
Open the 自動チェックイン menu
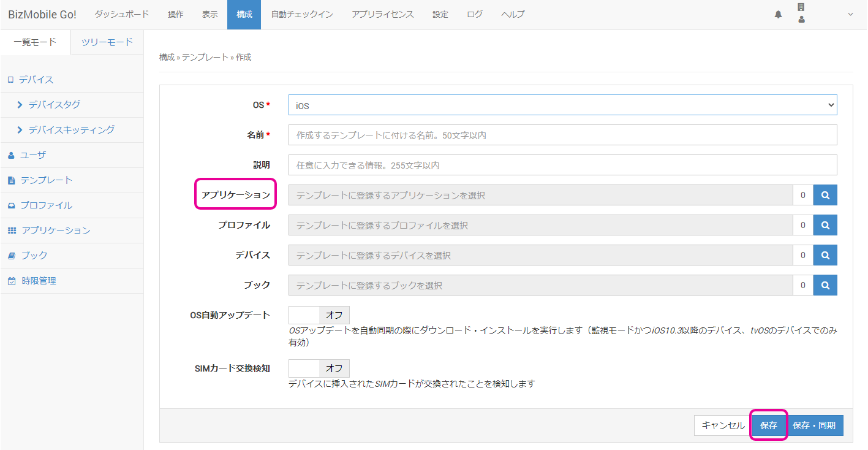tap(302, 15)
